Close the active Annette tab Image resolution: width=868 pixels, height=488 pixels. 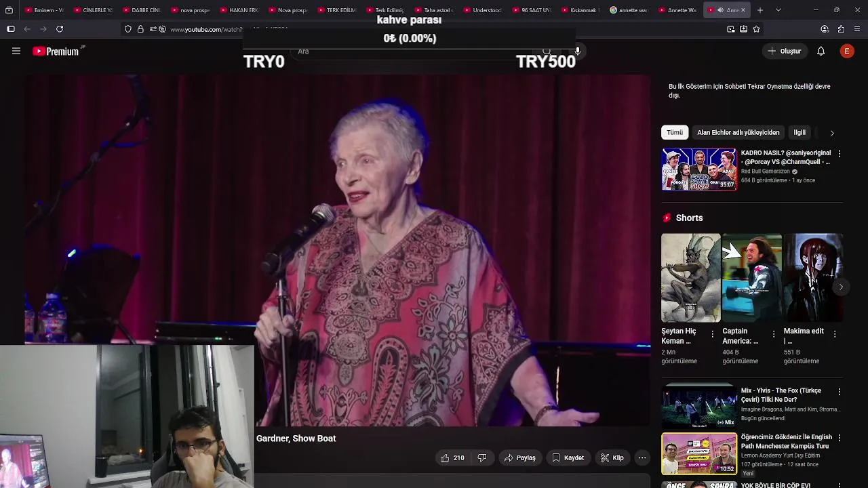point(743,10)
